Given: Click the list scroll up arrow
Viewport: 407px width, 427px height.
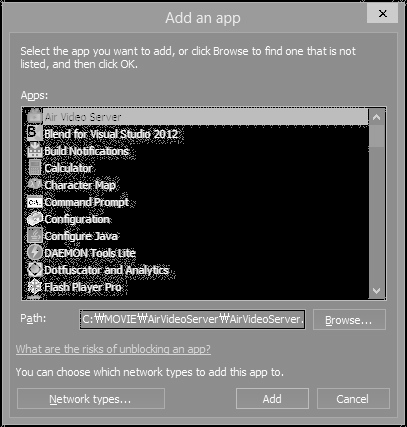Looking at the screenshot, I should tap(377, 117).
